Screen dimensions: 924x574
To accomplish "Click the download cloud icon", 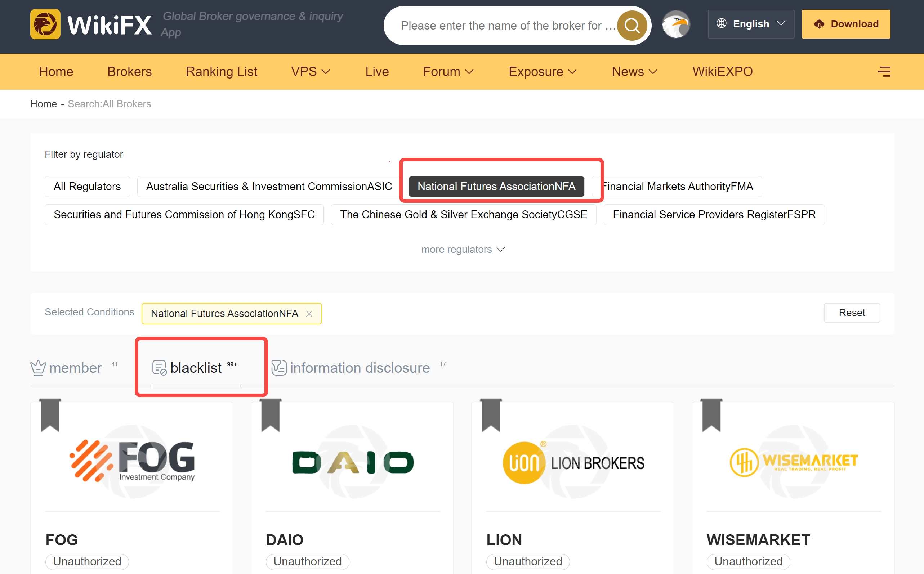I will 819,24.
